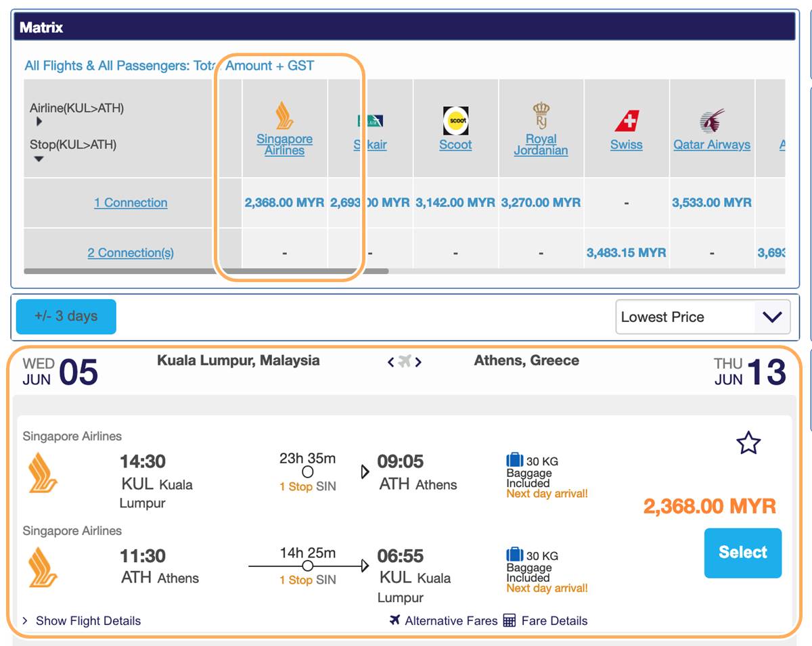Go to previous date with left chevron
The height and width of the screenshot is (646, 812).
[390, 362]
